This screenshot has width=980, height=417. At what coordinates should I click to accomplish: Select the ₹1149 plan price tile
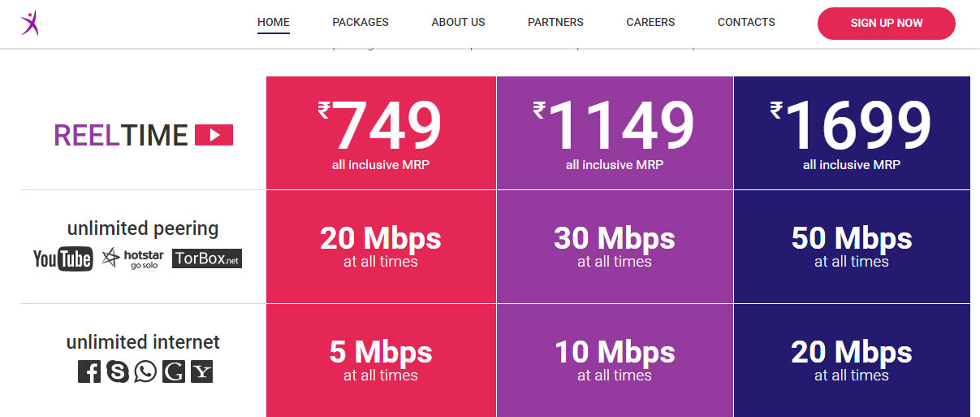tap(615, 133)
